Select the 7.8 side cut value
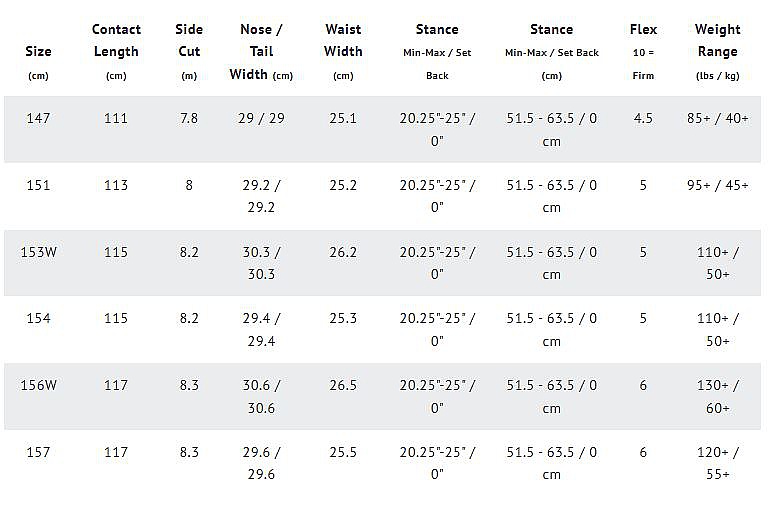 189,118
